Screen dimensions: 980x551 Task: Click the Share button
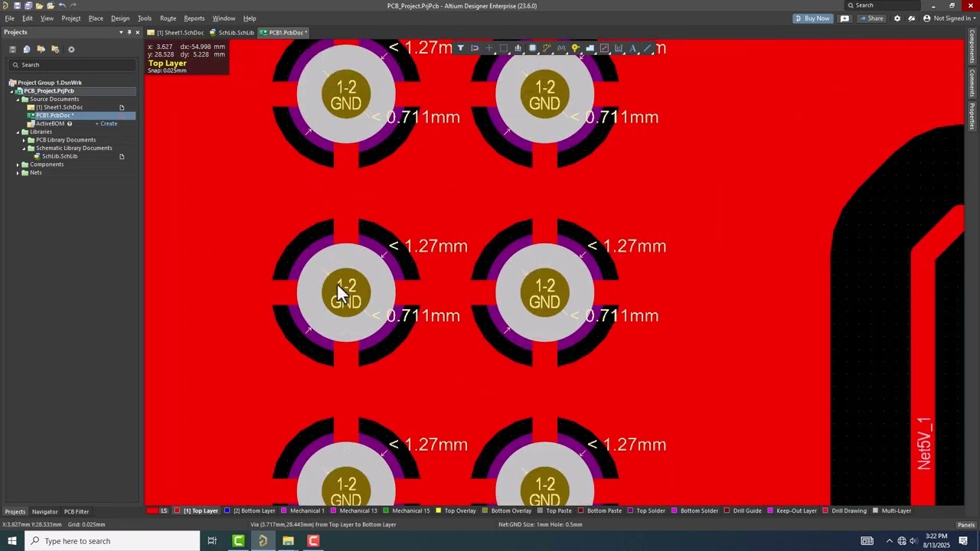coord(871,18)
